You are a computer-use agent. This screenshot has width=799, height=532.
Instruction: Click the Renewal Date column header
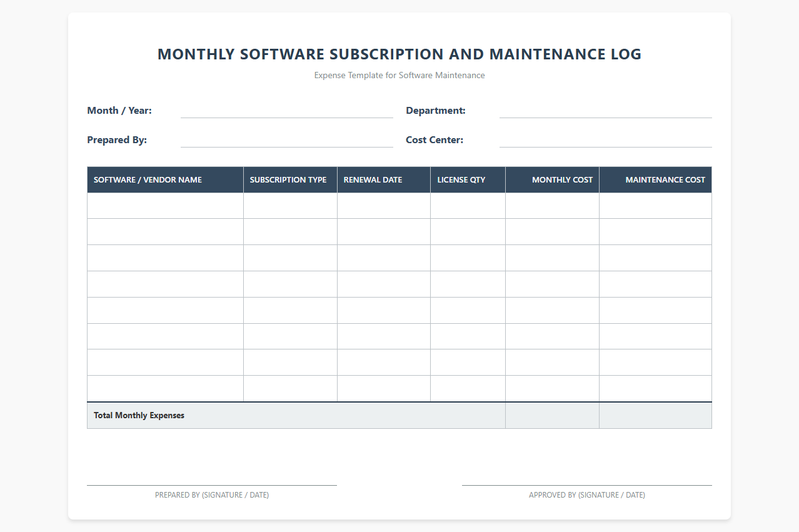[x=384, y=179]
